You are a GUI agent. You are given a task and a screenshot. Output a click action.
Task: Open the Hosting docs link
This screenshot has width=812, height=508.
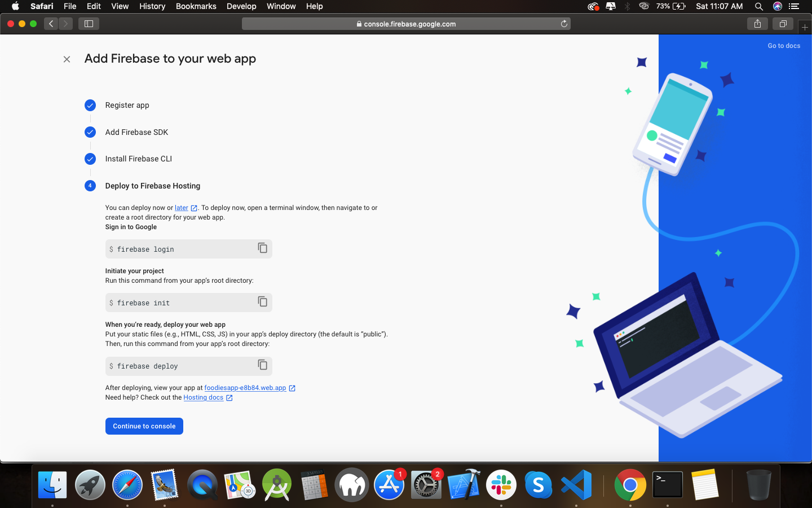(203, 397)
